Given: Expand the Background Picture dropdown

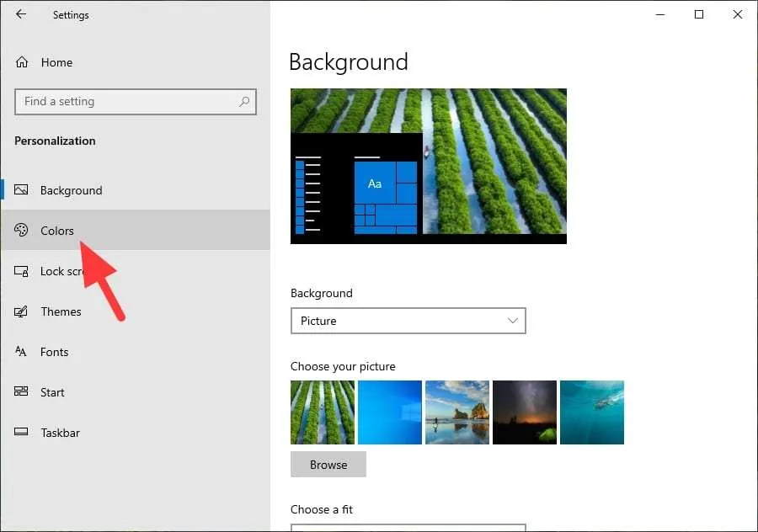Looking at the screenshot, I should 408,321.
